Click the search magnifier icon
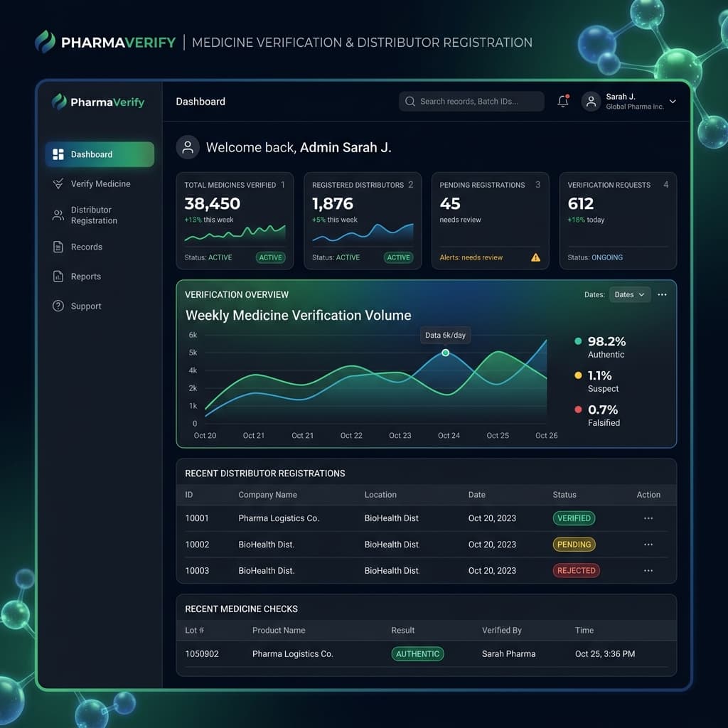Screen dimensions: 728x728 click(410, 101)
